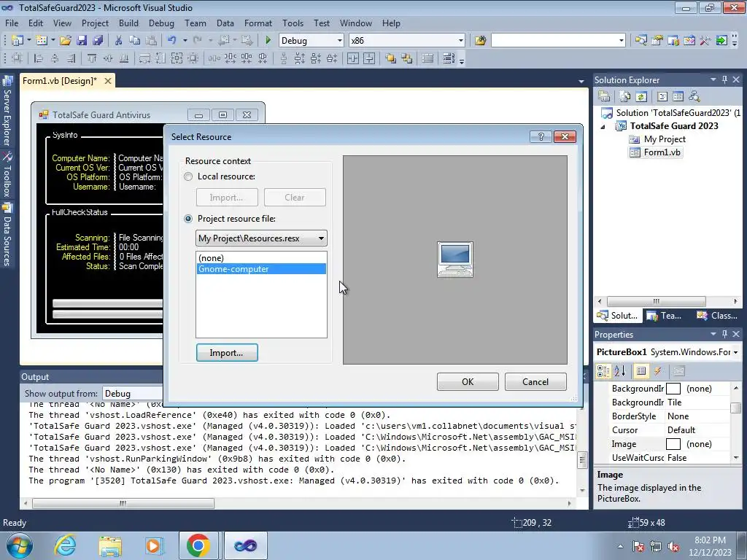Open the Debug menu
Screen dimensions: 747x560
coord(161,23)
